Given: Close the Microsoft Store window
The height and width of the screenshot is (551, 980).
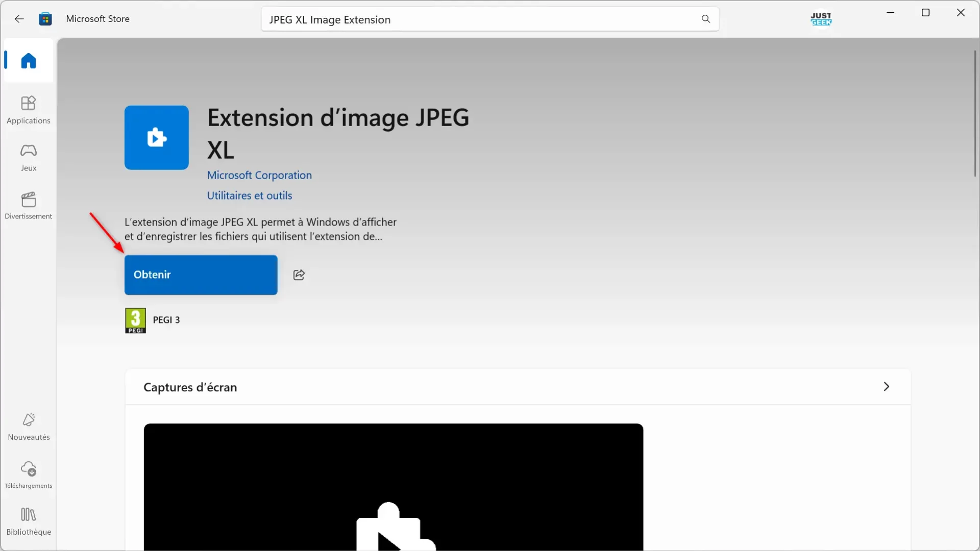Looking at the screenshot, I should [961, 13].
